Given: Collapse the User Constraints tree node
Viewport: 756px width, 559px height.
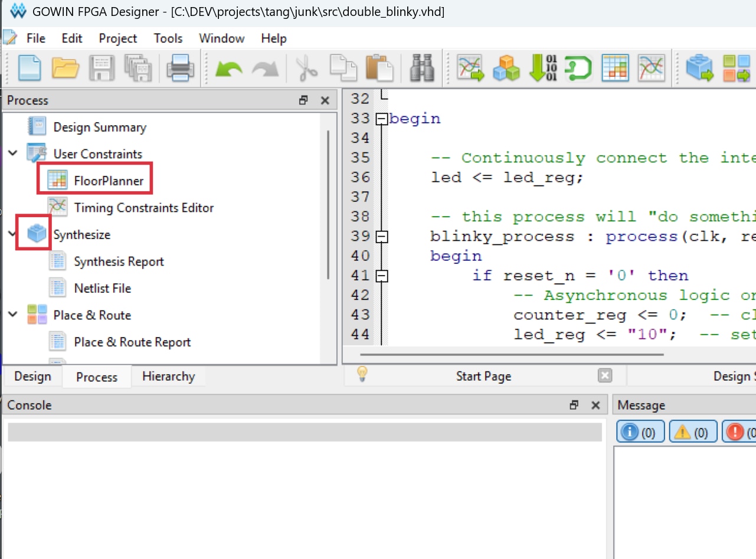Looking at the screenshot, I should pyautogui.click(x=13, y=153).
